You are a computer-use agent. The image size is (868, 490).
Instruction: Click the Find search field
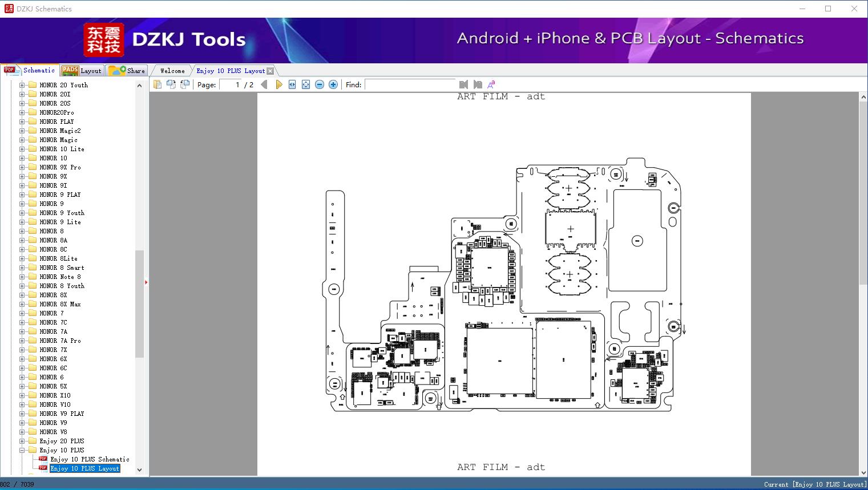[410, 84]
